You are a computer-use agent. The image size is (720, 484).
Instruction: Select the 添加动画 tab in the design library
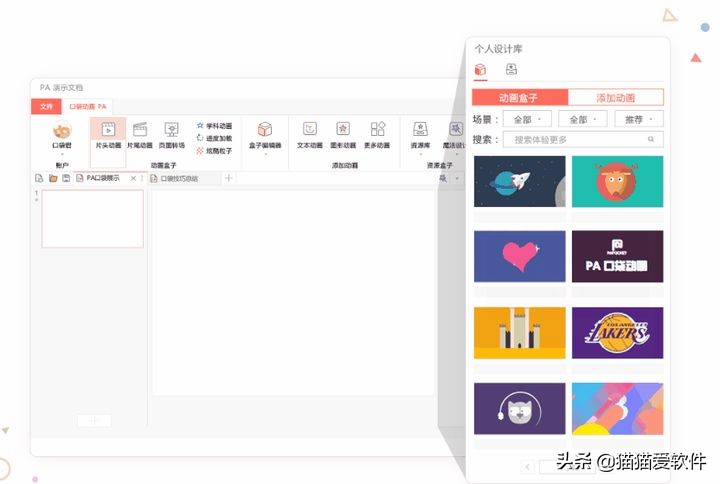615,98
